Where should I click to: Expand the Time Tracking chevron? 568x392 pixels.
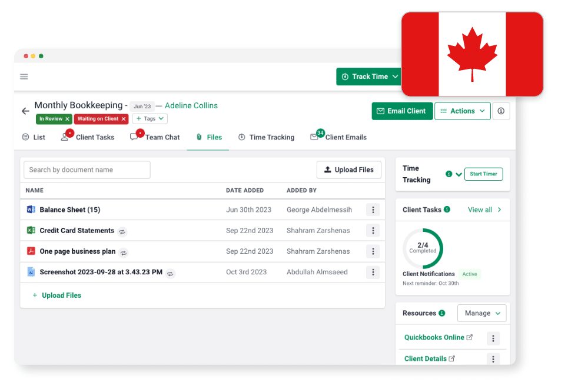coord(459,174)
